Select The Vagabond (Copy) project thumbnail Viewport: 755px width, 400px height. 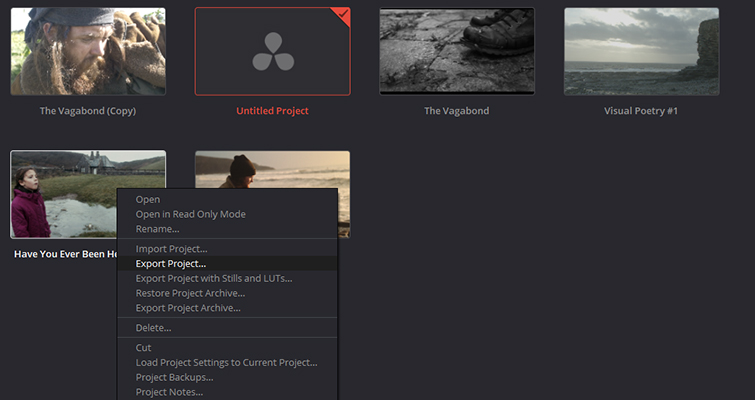pos(88,52)
